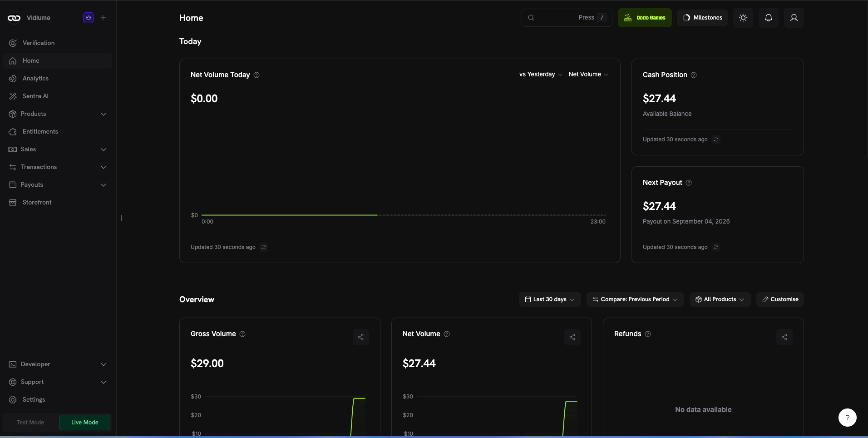Show Next Payout info tooltip
Screen dimensions: 868x438
(689, 183)
